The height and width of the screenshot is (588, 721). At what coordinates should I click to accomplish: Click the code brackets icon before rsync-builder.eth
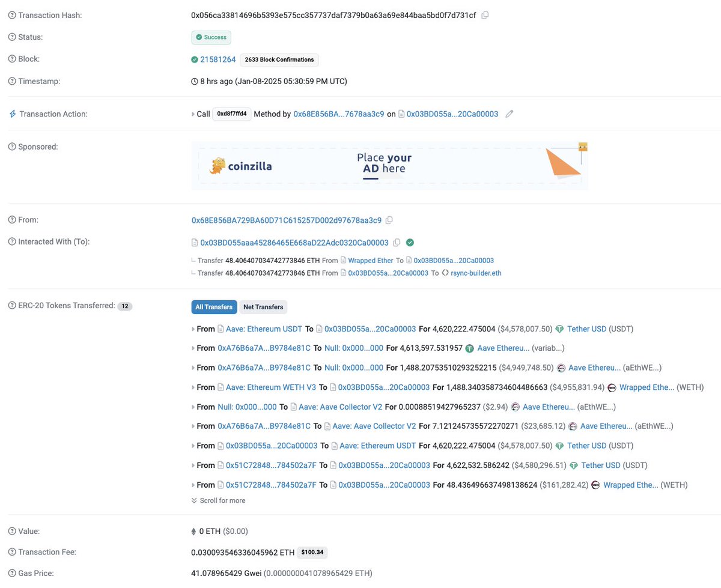coord(445,273)
